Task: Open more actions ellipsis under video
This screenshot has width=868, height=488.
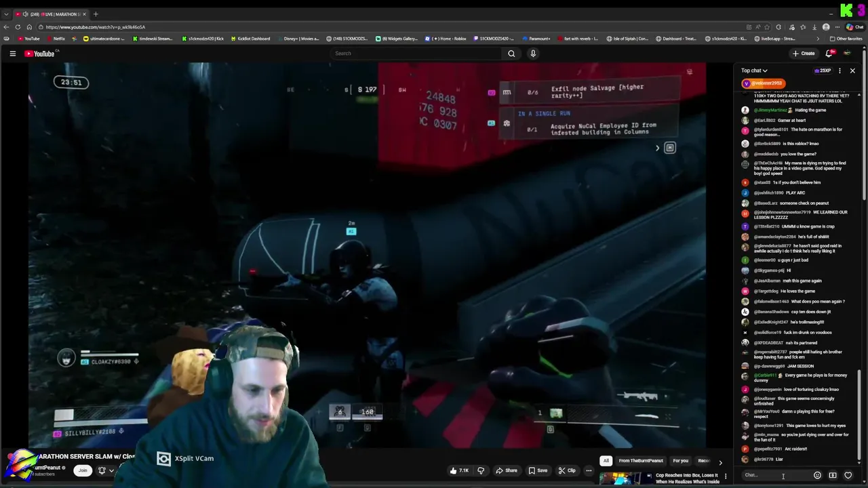Action: pyautogui.click(x=589, y=470)
